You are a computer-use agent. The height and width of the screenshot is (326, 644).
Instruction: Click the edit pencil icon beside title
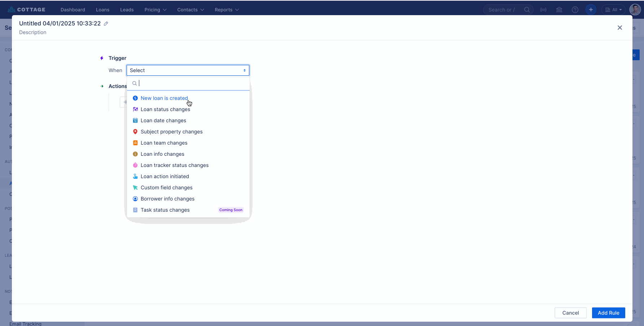[x=106, y=23]
